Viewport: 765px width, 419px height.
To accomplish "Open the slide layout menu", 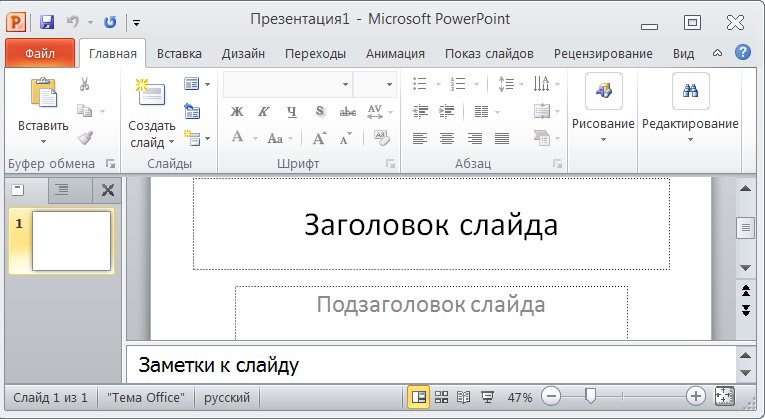I will coord(197,84).
